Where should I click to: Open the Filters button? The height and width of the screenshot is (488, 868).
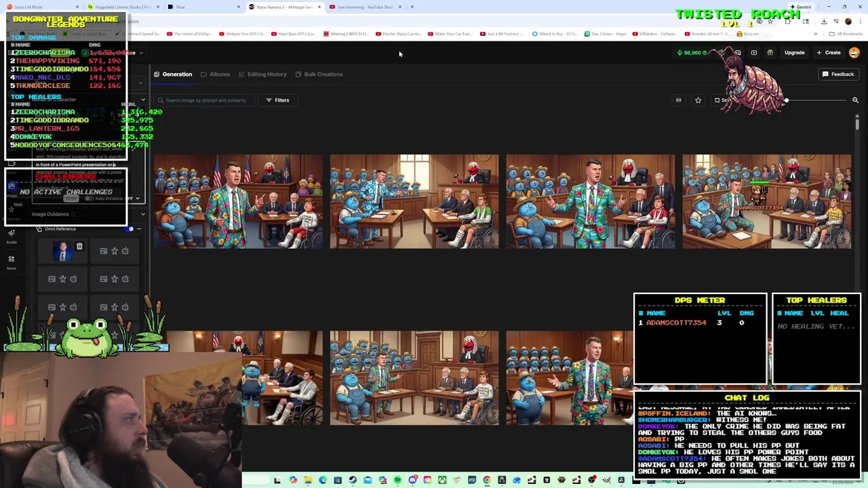tap(277, 100)
